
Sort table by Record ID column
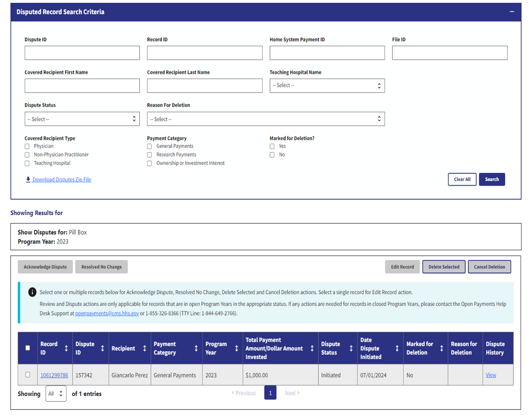(66, 348)
